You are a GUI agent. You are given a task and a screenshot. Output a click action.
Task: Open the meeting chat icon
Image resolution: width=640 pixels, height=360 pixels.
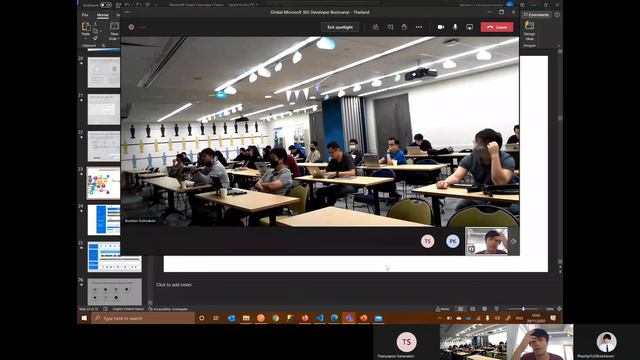390,27
